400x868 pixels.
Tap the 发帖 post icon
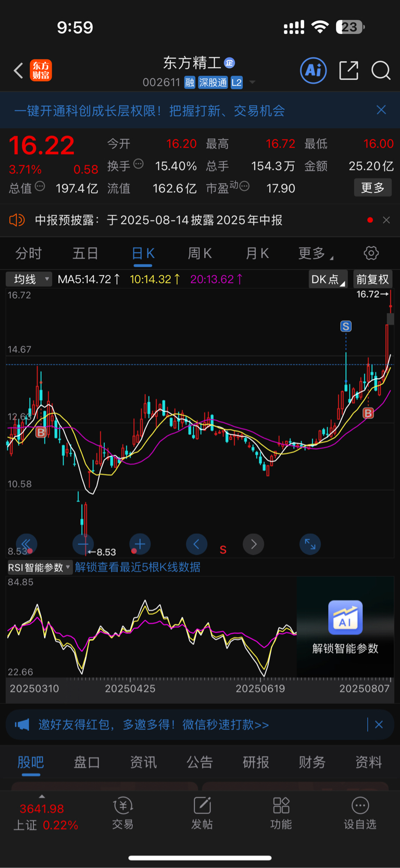[x=202, y=813]
